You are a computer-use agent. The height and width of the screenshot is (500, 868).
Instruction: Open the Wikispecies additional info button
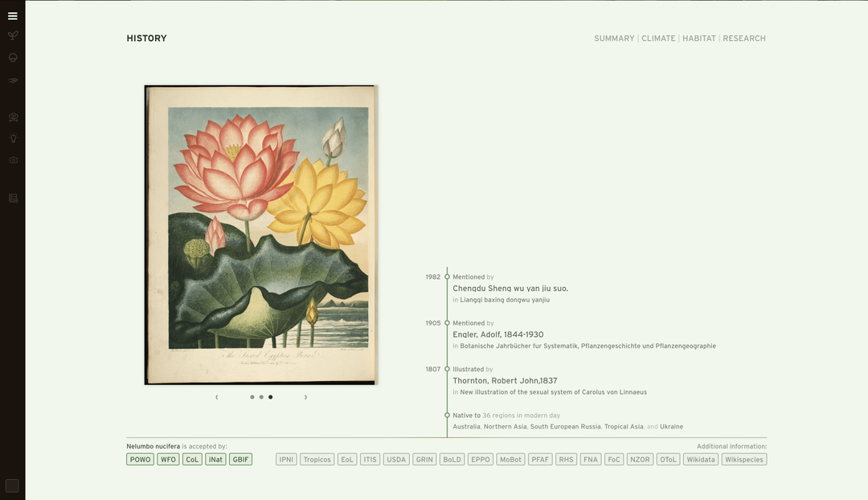coord(744,460)
